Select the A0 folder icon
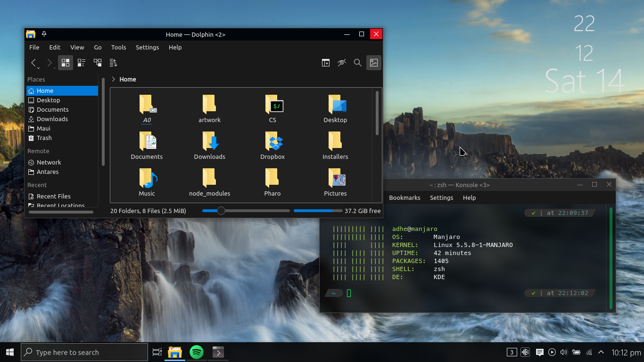644x362 pixels. tap(147, 105)
